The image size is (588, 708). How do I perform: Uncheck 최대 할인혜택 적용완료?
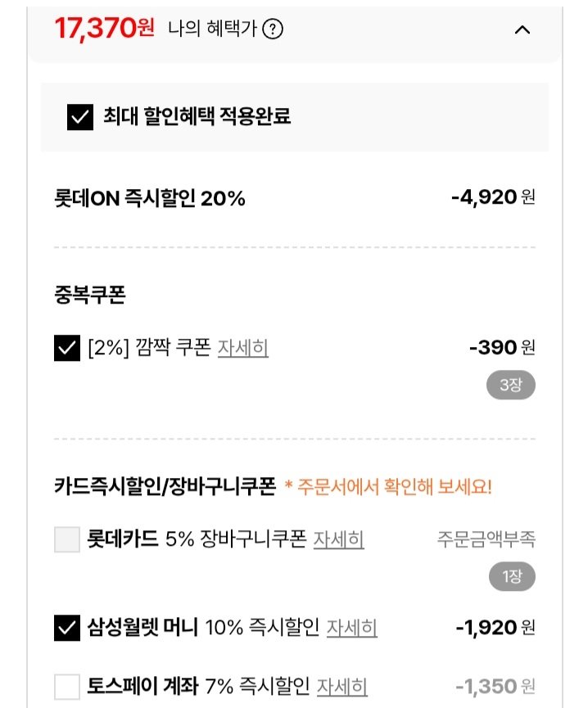79,115
